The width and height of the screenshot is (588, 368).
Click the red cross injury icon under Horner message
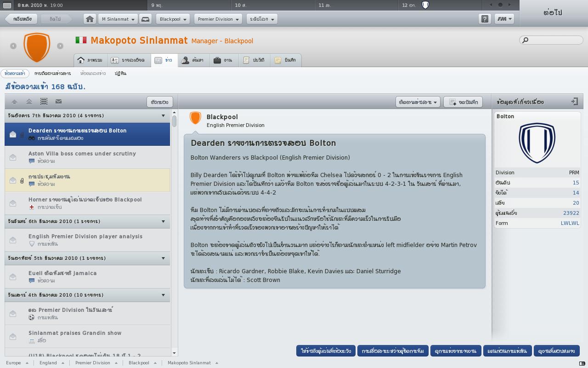(x=32, y=207)
